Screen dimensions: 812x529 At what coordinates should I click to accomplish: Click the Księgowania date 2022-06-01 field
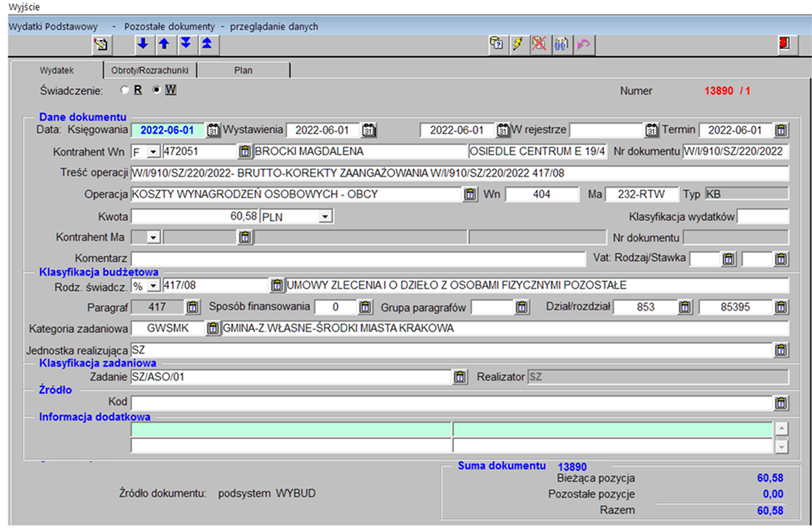(x=167, y=130)
